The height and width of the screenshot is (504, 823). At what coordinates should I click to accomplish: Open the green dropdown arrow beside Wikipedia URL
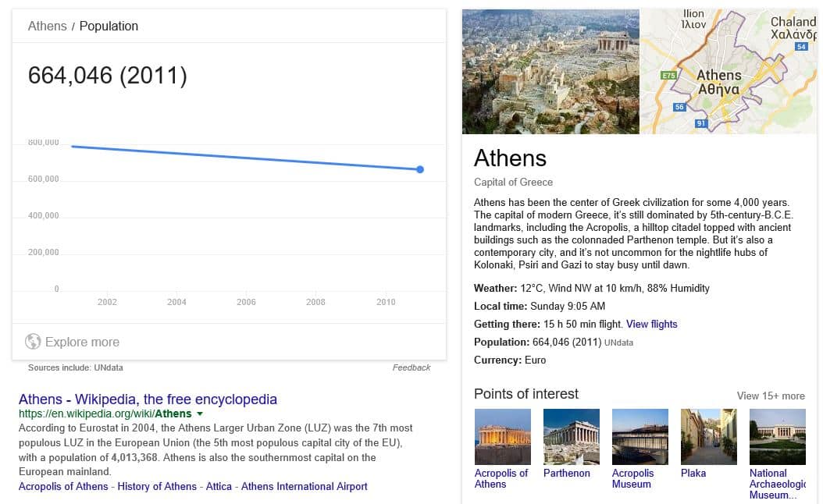(x=200, y=413)
